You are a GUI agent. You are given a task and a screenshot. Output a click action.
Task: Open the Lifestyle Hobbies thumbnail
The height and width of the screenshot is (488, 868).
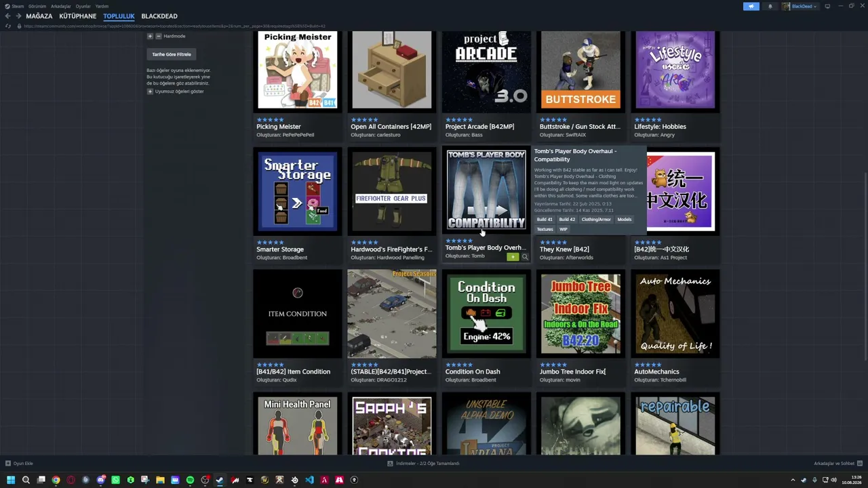coord(675,70)
